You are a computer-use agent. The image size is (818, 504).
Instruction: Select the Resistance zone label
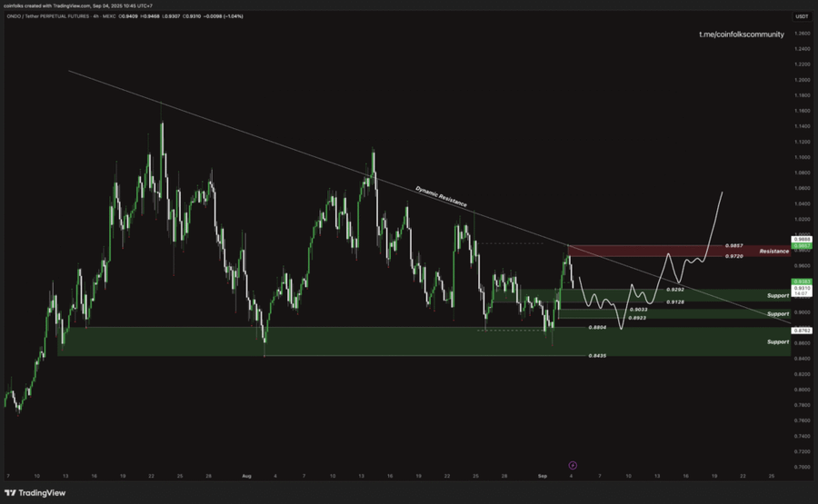tap(774, 252)
